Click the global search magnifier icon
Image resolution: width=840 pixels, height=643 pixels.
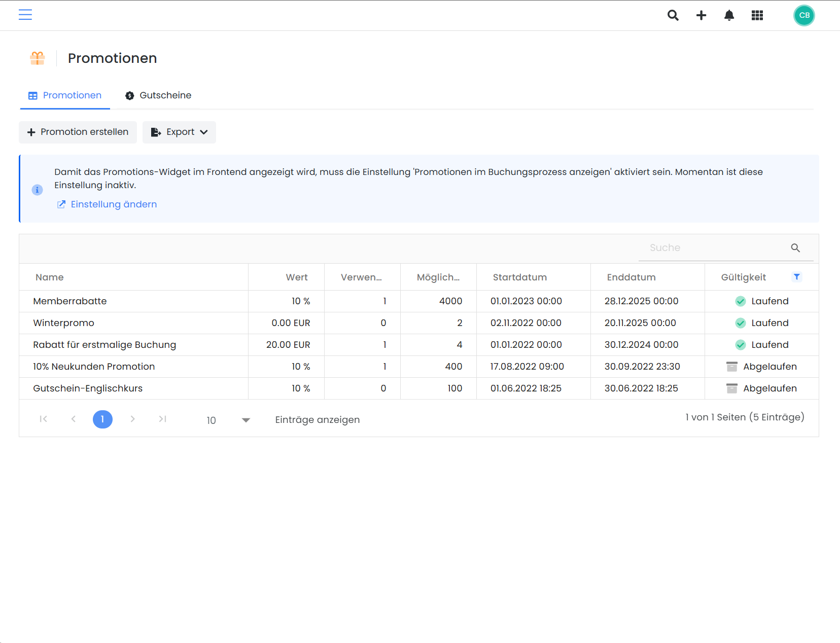coord(673,15)
